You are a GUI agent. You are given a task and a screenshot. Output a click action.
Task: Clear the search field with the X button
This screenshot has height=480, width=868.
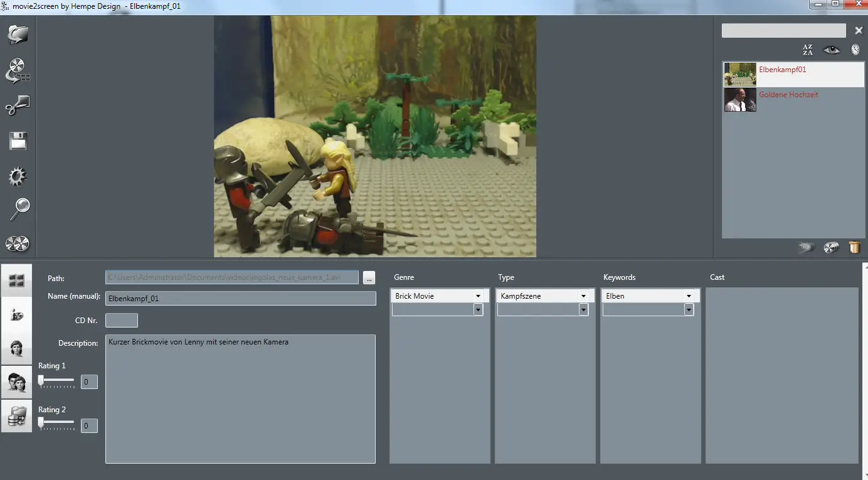(x=859, y=31)
